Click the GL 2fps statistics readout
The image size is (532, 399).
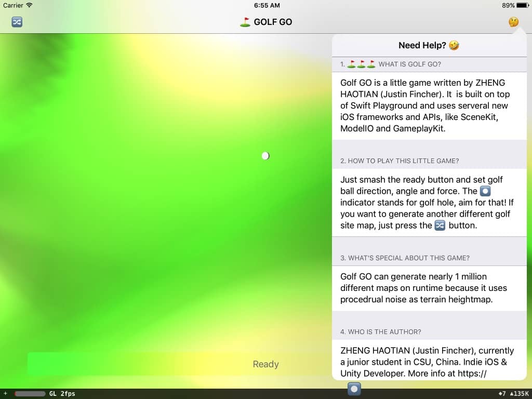[x=62, y=394]
